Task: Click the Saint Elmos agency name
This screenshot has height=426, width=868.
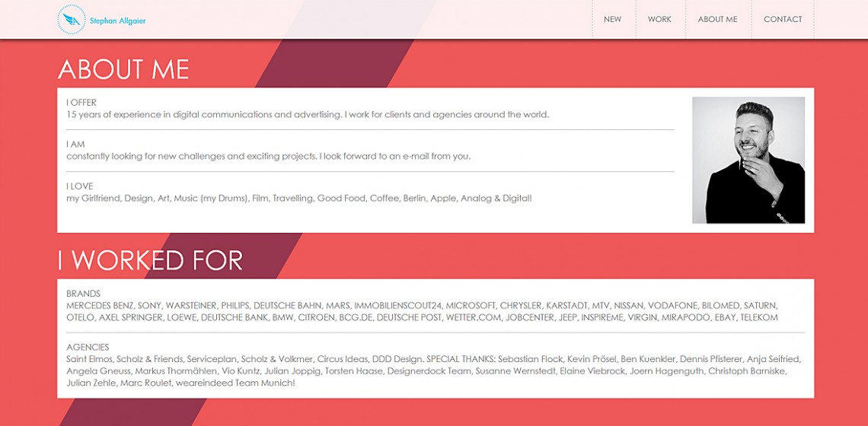Action: point(90,359)
